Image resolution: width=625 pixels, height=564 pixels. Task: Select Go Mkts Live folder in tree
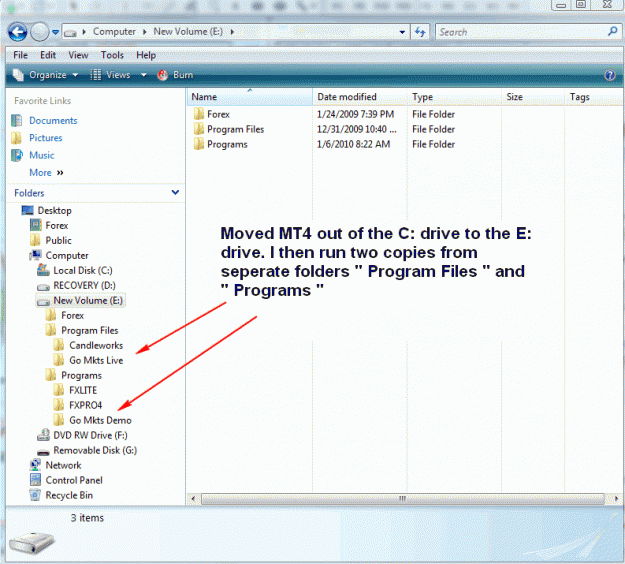[96, 360]
